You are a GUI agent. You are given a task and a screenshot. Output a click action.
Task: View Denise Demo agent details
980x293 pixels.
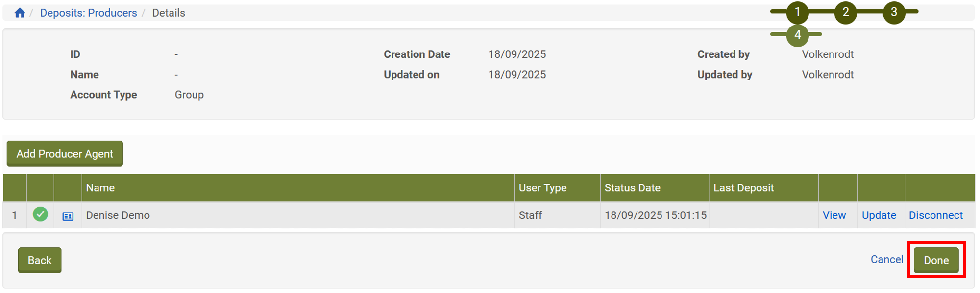(x=834, y=215)
